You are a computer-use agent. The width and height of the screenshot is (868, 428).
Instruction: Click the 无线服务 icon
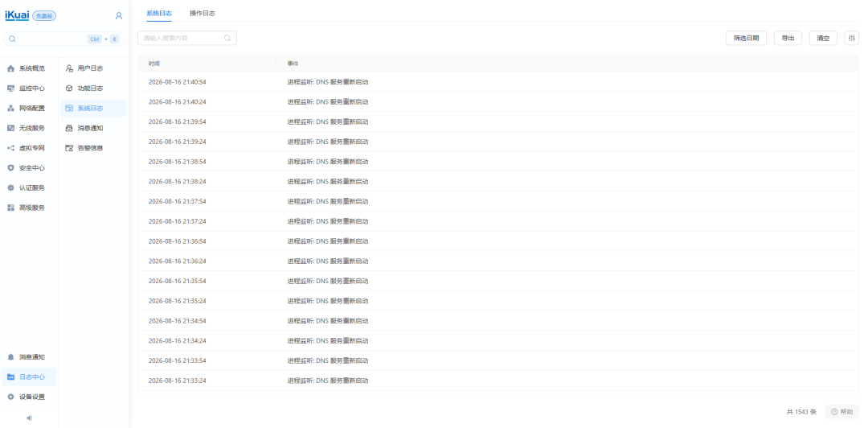coord(10,128)
